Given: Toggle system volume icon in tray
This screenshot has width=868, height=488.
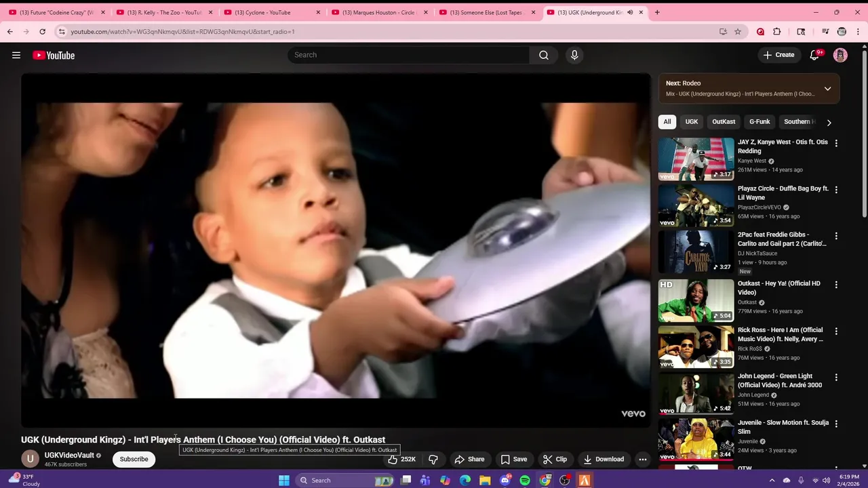Looking at the screenshot, I should point(826,481).
